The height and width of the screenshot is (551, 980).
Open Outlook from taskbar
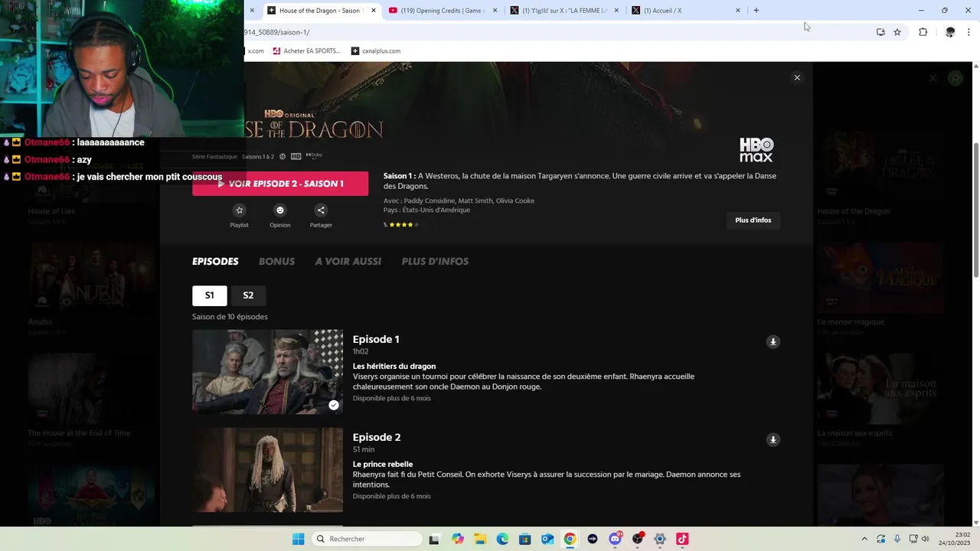(547, 539)
